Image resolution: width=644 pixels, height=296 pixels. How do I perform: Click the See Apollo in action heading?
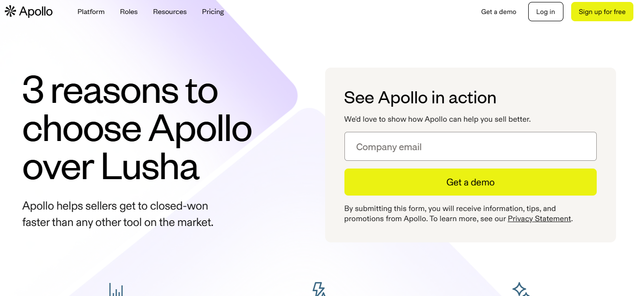point(420,98)
